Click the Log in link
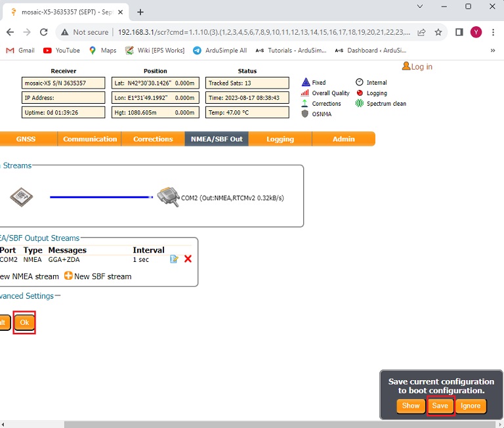This screenshot has height=428, width=504. pyautogui.click(x=417, y=66)
